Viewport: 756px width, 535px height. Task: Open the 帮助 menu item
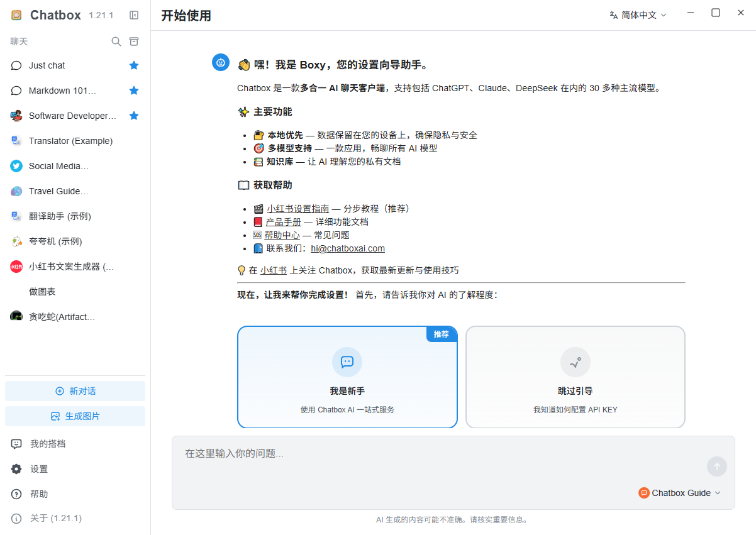point(75,494)
